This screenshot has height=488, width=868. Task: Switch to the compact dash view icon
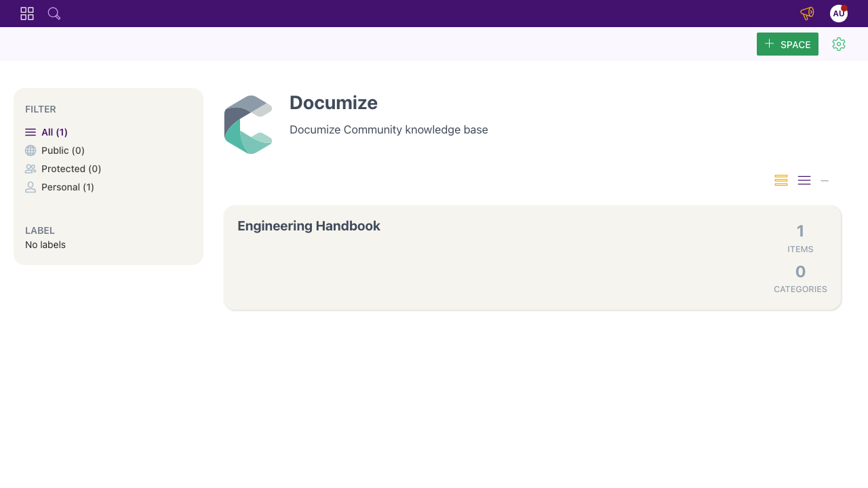pos(825,180)
